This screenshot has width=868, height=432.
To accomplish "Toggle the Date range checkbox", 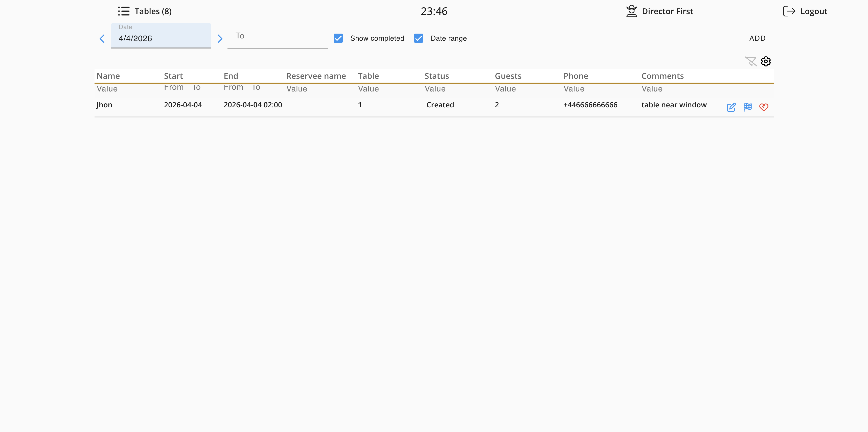I will point(418,38).
